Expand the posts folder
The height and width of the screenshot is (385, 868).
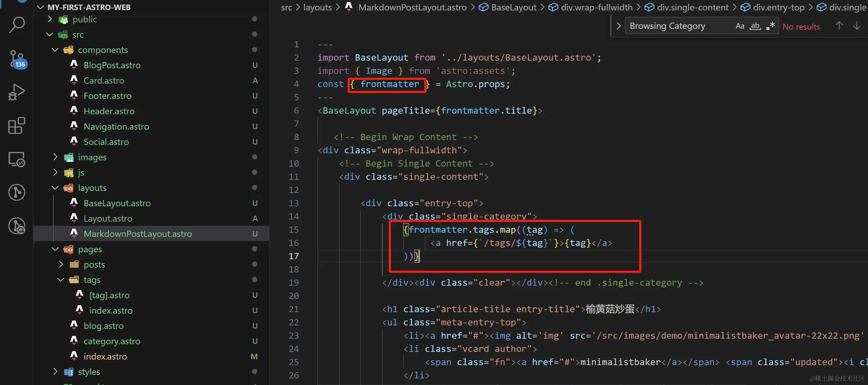point(94,264)
